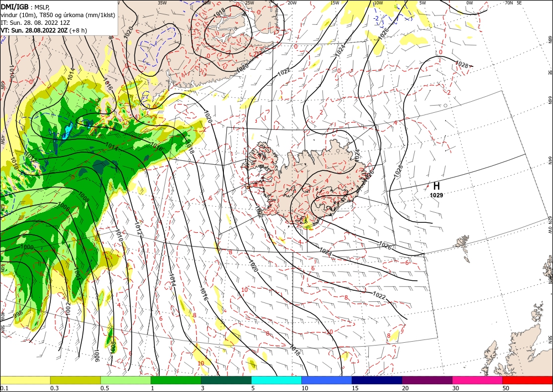553x392 pixels.
Task: Click the olive 0.3 legend color swatch
Action: [75, 380]
